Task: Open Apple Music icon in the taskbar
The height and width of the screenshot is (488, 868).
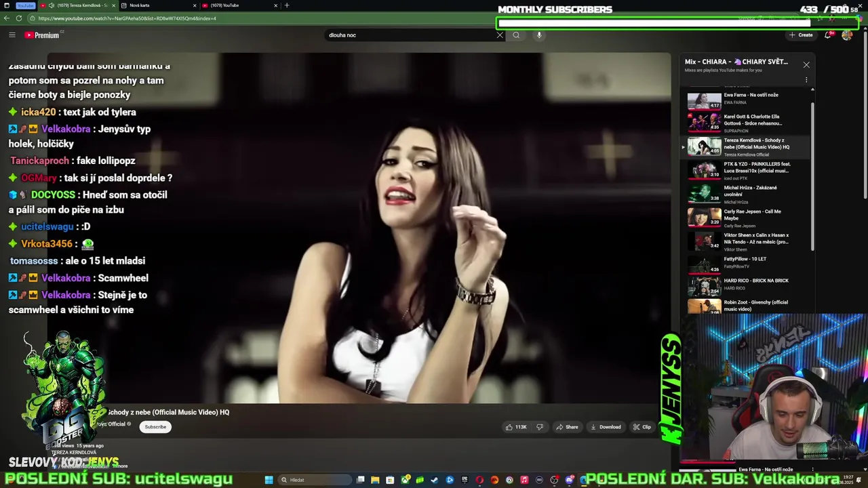Action: pos(524,480)
